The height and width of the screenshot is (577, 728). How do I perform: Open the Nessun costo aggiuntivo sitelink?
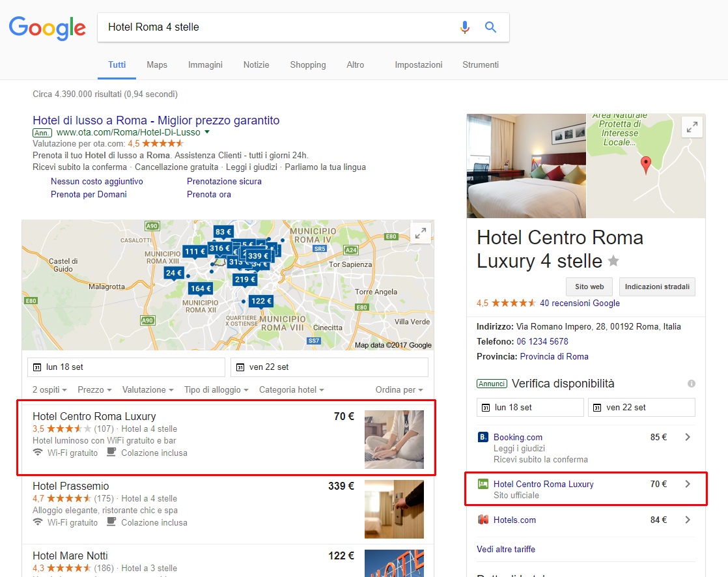point(96,182)
